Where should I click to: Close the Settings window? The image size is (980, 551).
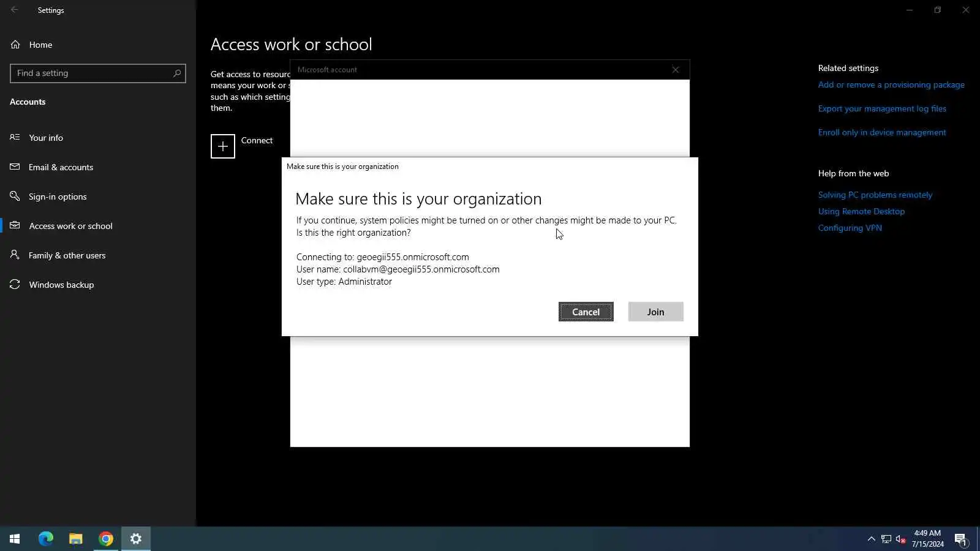point(966,10)
